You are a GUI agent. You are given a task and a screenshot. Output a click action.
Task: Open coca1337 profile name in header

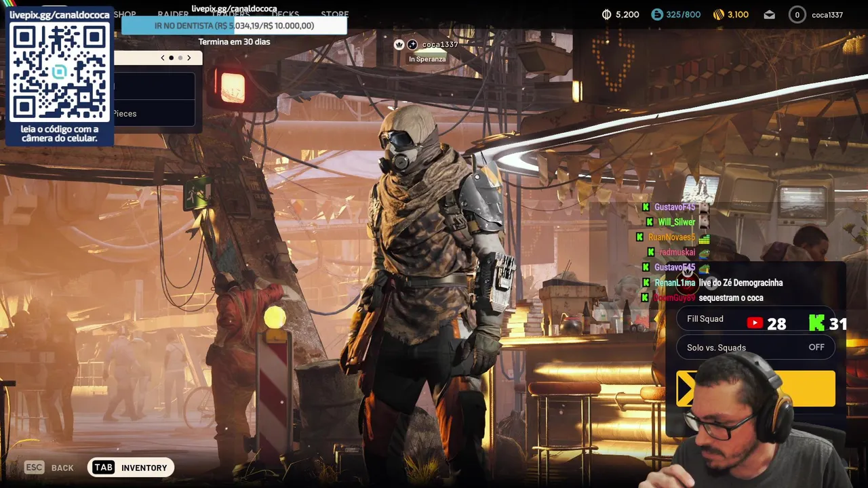coord(827,15)
